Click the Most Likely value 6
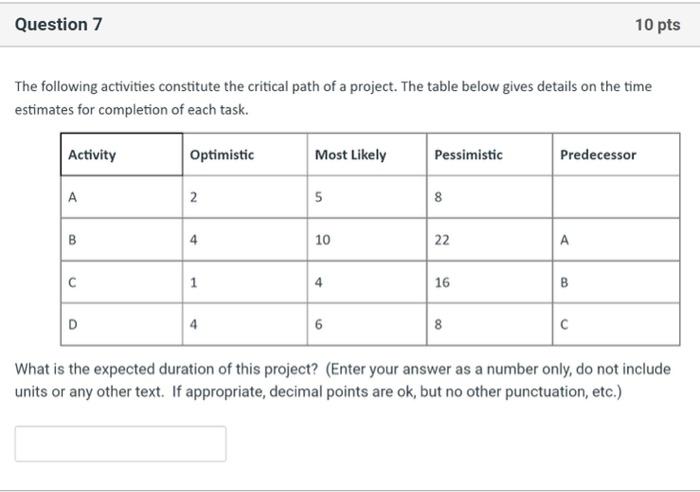 tap(318, 325)
